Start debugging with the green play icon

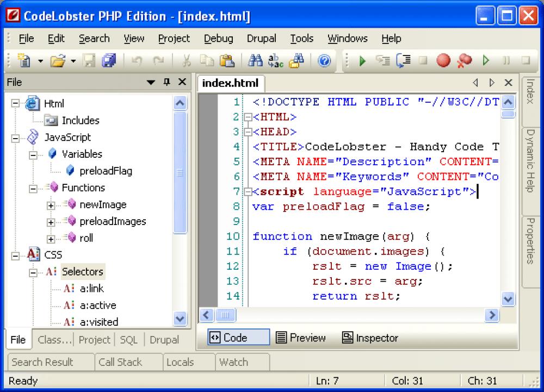tap(362, 61)
